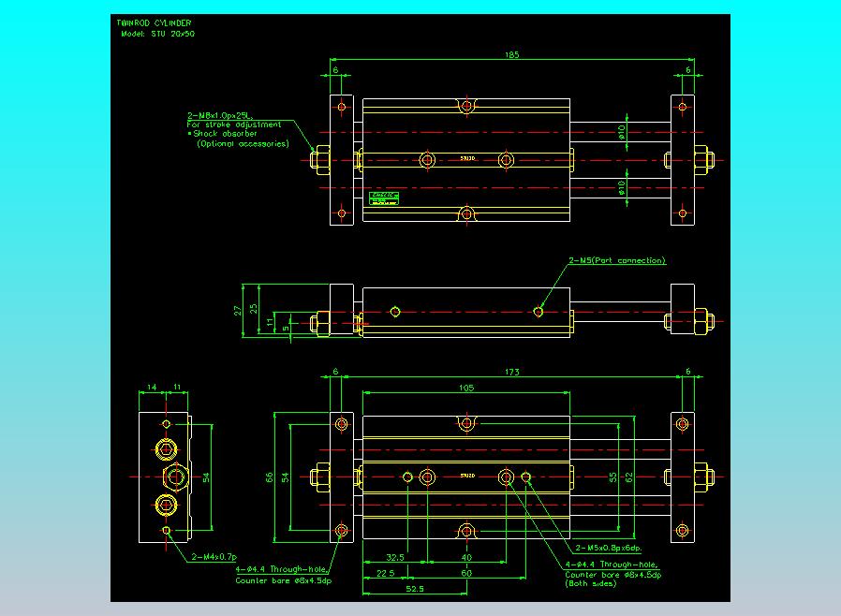
Task: Select the right port hole in side view
Action: pos(538,310)
